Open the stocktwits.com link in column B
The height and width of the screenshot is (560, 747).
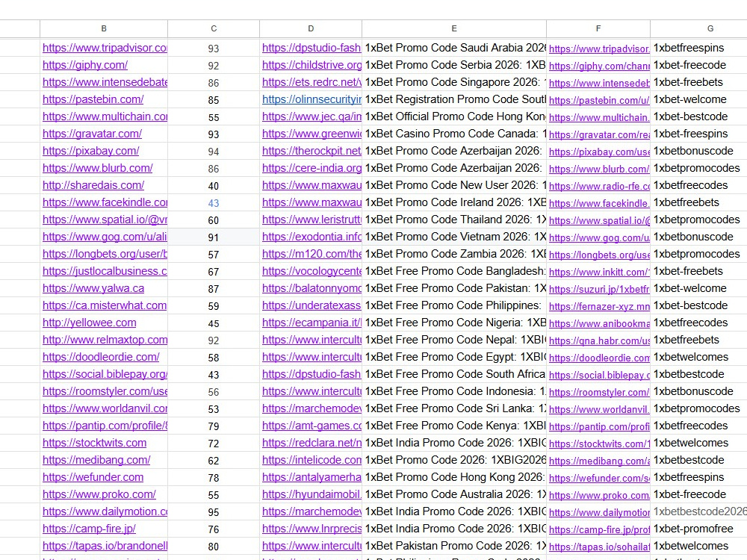point(94,442)
